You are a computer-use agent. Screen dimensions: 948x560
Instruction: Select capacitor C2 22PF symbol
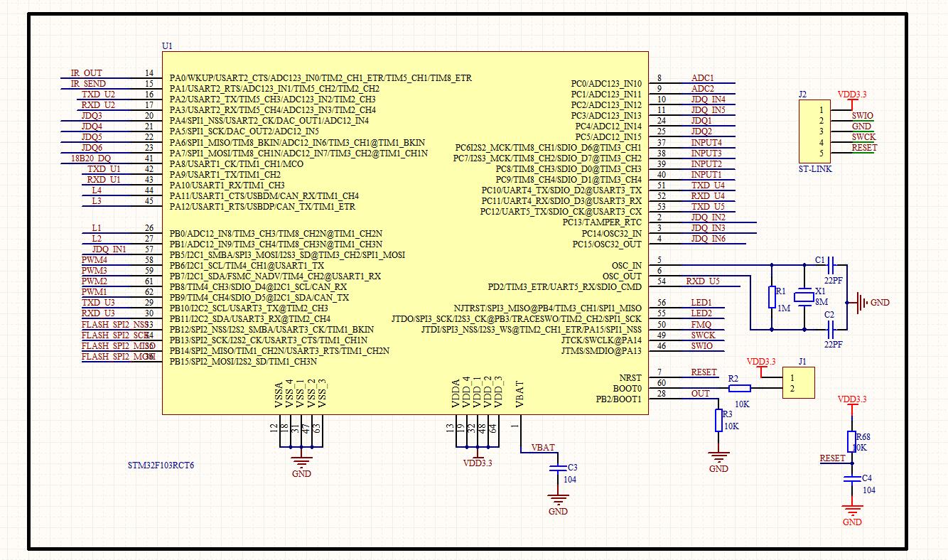(x=831, y=329)
